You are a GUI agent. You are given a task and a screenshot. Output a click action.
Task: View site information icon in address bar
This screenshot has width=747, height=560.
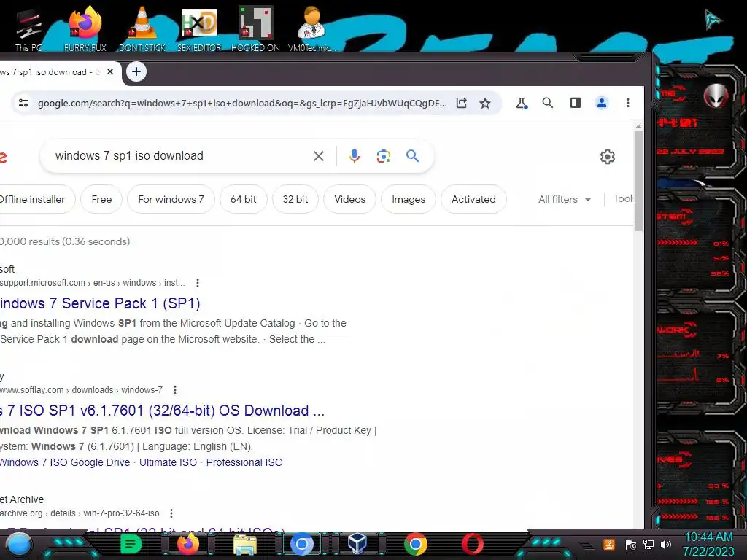[x=23, y=103]
